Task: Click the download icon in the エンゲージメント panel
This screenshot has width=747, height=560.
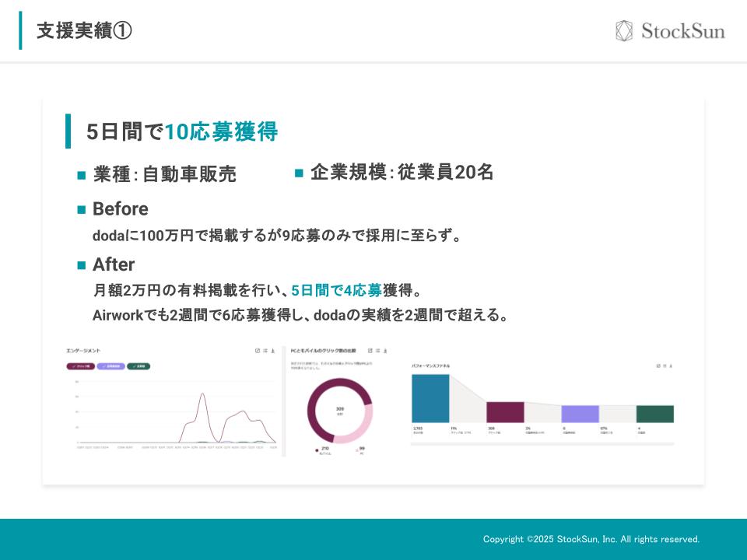Action: pos(272,351)
